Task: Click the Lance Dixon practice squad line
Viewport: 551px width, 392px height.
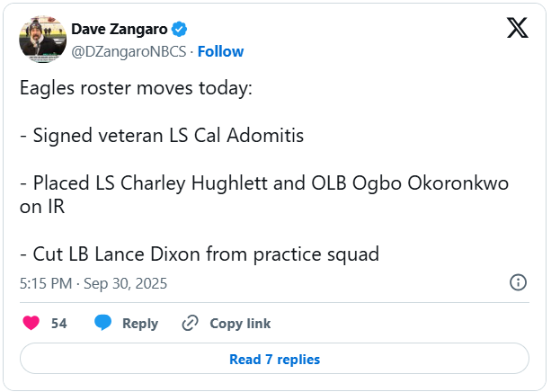Action: [200, 254]
